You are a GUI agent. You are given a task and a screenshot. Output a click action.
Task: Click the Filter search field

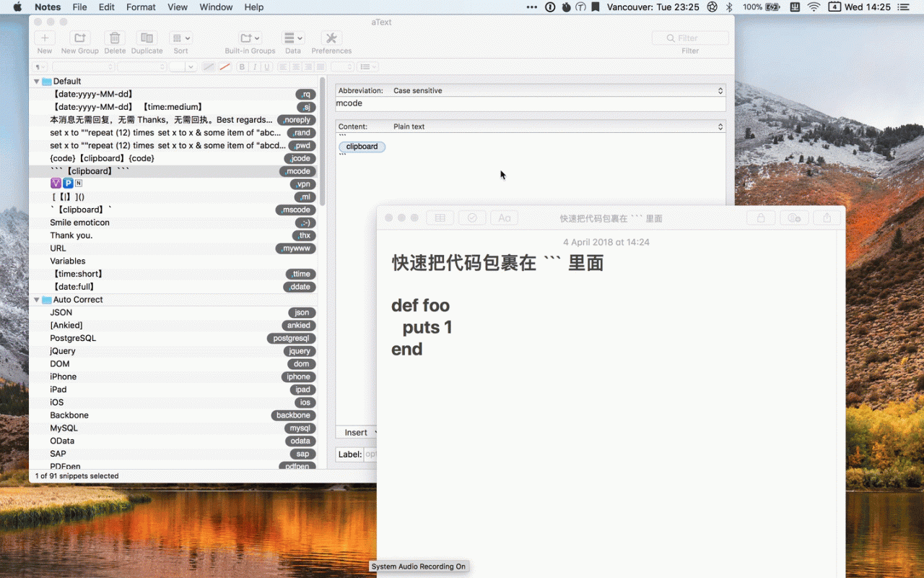pyautogui.click(x=690, y=38)
